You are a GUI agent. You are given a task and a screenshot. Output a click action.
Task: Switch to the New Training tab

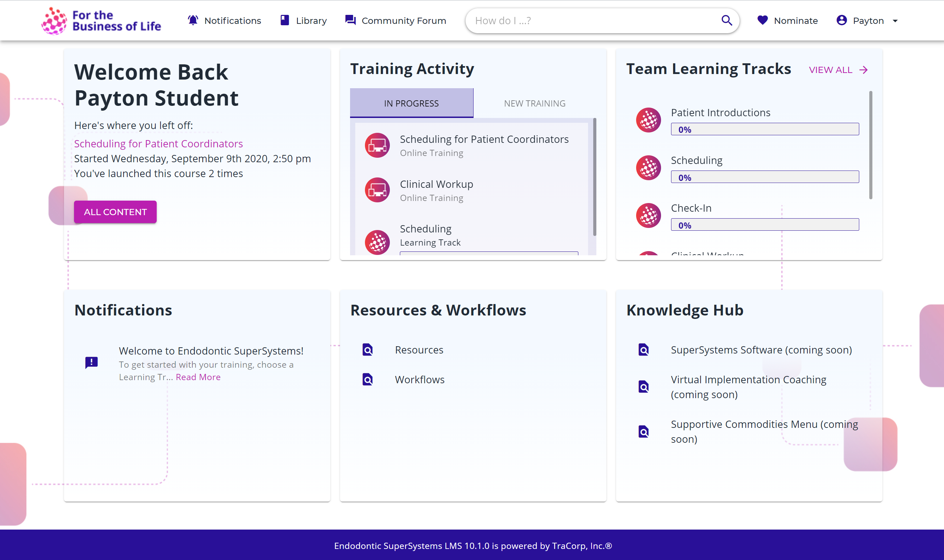click(534, 103)
